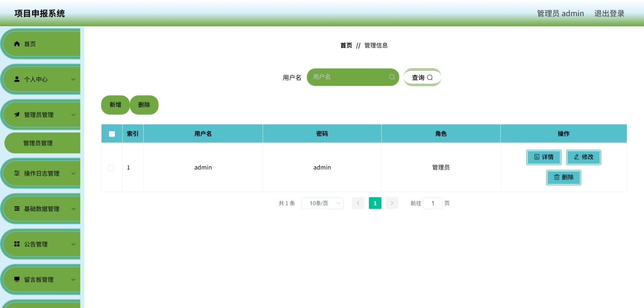Click the home icon beside 首页

tap(17, 44)
